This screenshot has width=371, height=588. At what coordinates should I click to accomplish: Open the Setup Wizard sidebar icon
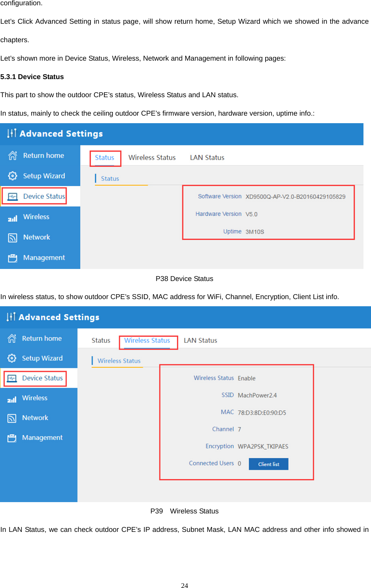pos(12,176)
